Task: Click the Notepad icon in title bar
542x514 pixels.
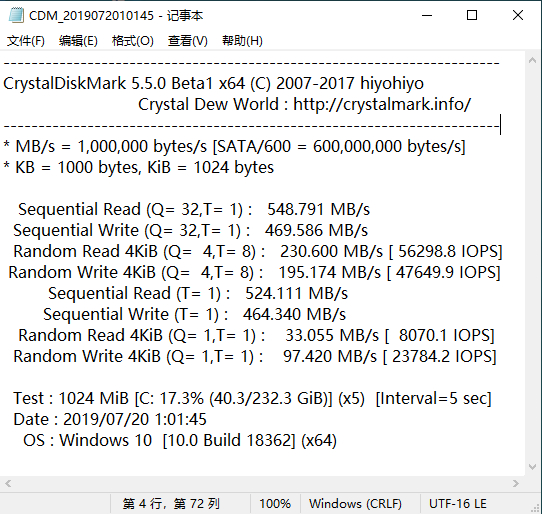Action: tap(16, 16)
